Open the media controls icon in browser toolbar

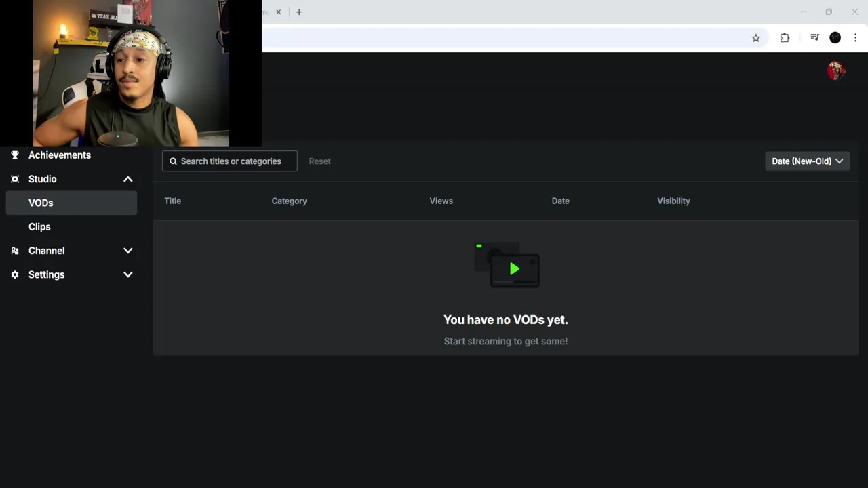point(814,38)
